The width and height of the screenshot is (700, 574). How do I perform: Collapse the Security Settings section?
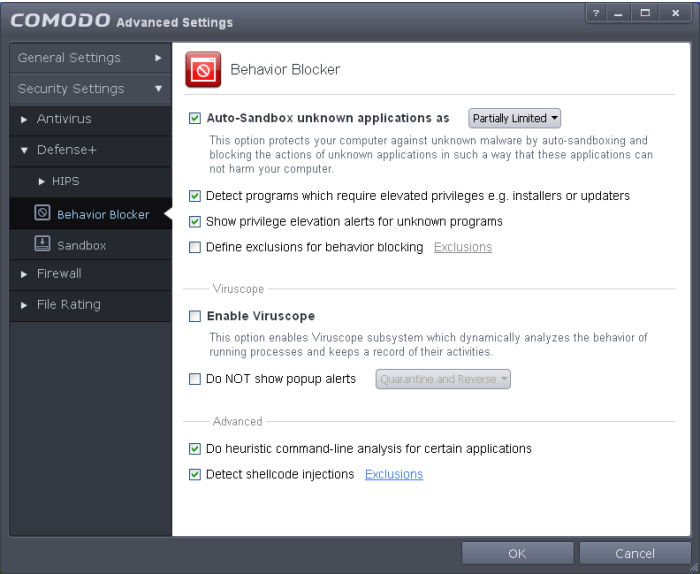(87, 89)
